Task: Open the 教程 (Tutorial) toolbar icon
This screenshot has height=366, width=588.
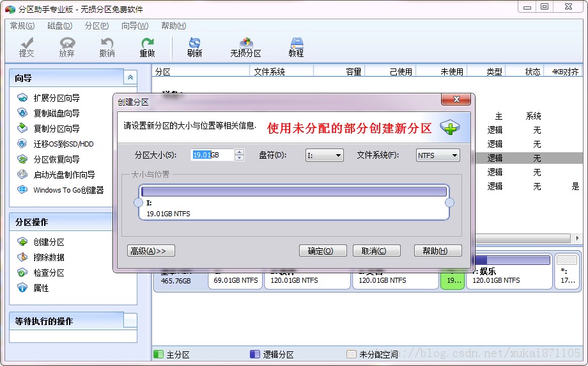Action: click(x=296, y=47)
